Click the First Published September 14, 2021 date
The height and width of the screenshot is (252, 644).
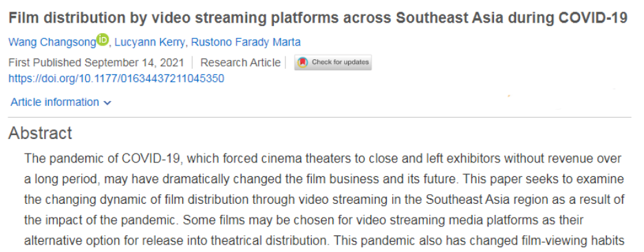[x=97, y=63]
